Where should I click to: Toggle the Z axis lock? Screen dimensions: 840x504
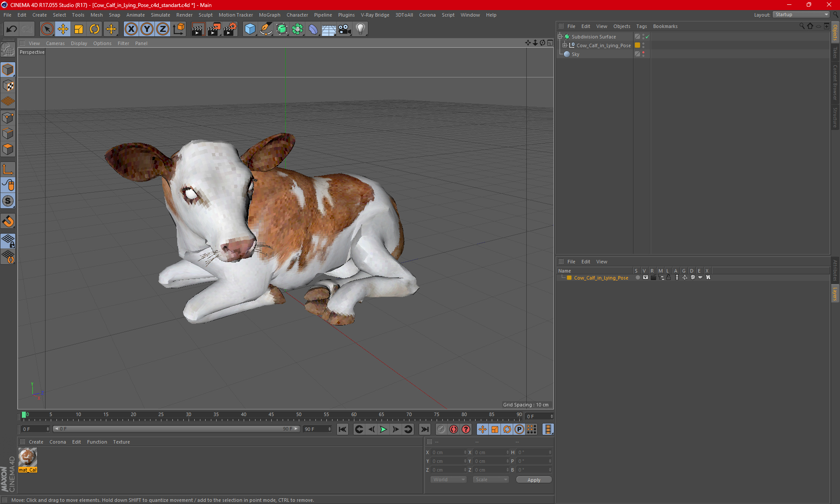(162, 29)
